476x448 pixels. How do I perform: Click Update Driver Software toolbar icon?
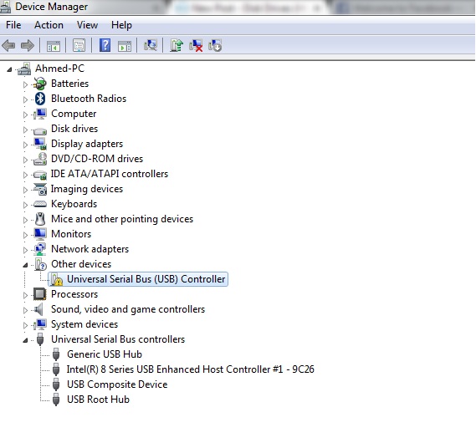pyautogui.click(x=177, y=45)
